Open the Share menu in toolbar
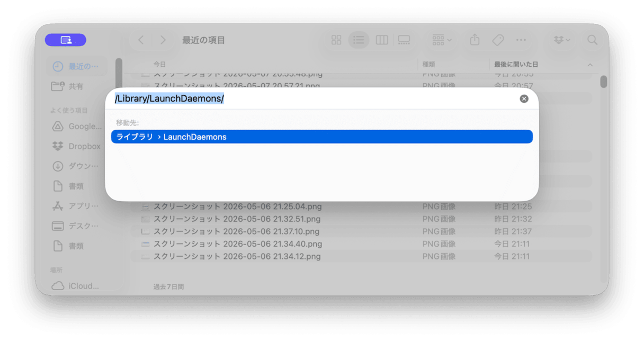644x342 pixels. tap(475, 40)
